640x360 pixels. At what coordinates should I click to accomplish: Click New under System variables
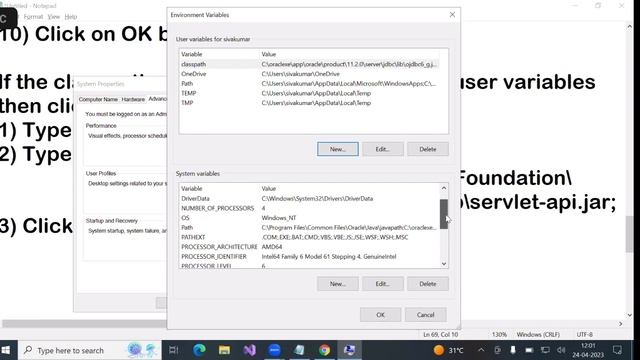(338, 284)
